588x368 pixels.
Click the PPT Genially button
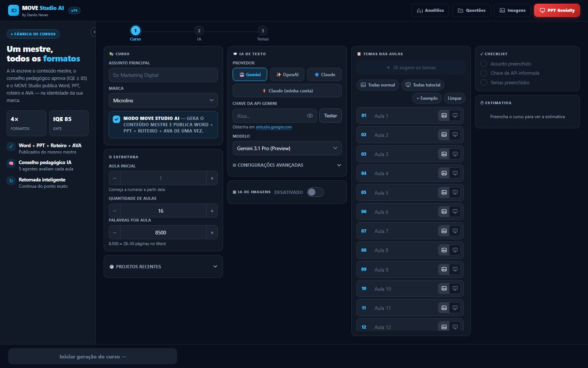point(557,10)
